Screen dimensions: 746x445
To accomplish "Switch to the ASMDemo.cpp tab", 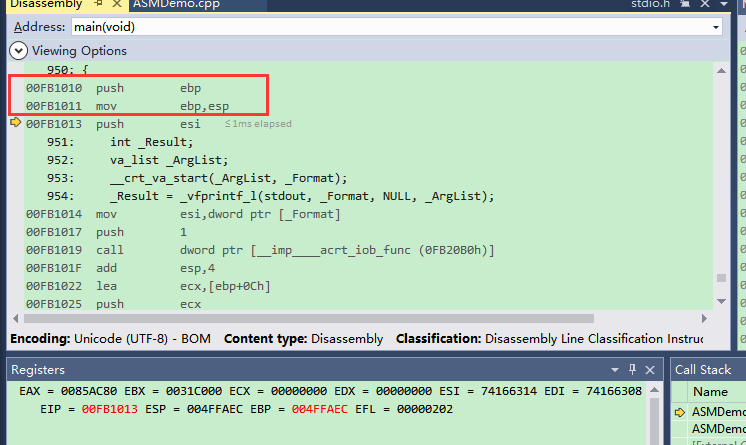I will coord(175,5).
